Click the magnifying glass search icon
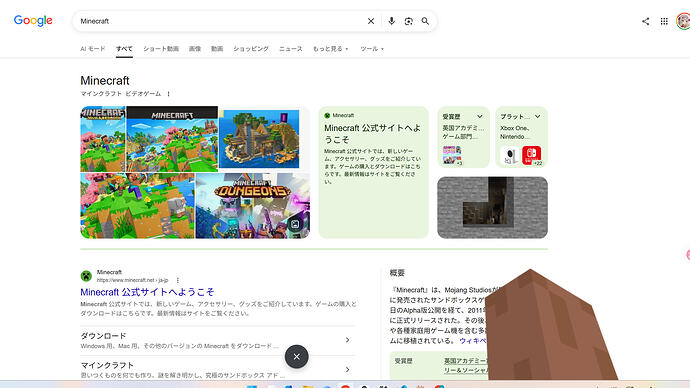 click(x=425, y=21)
